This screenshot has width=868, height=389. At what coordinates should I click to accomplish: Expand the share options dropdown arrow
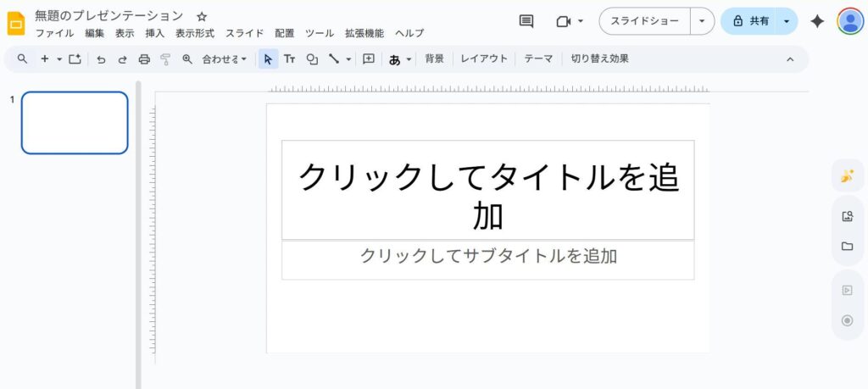point(787,21)
